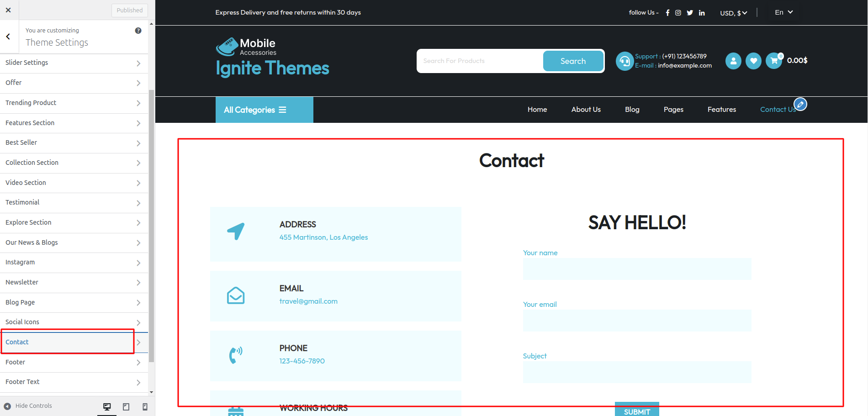Click the Your name input field
Image resolution: width=868 pixels, height=416 pixels.
637,269
